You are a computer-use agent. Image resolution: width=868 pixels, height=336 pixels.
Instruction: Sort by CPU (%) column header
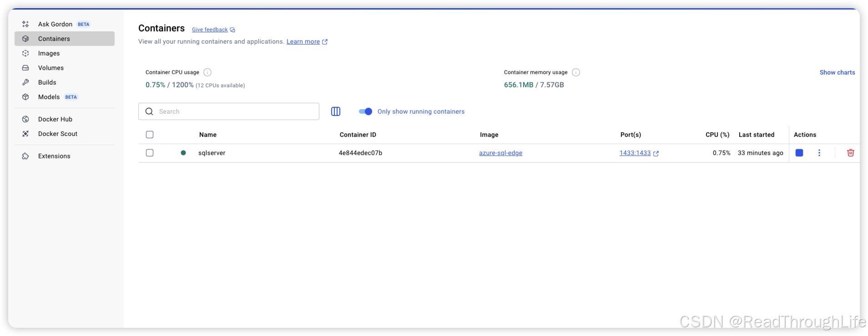717,135
